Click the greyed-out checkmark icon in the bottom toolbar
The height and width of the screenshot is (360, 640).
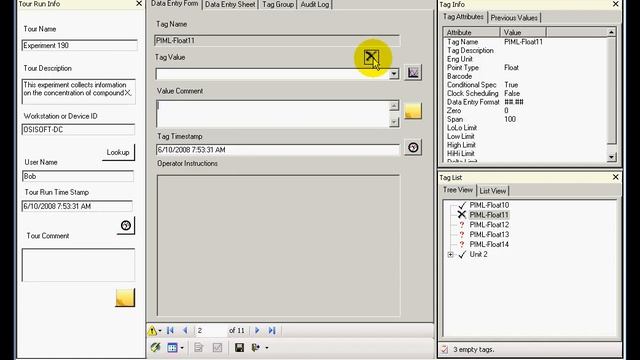(217, 348)
